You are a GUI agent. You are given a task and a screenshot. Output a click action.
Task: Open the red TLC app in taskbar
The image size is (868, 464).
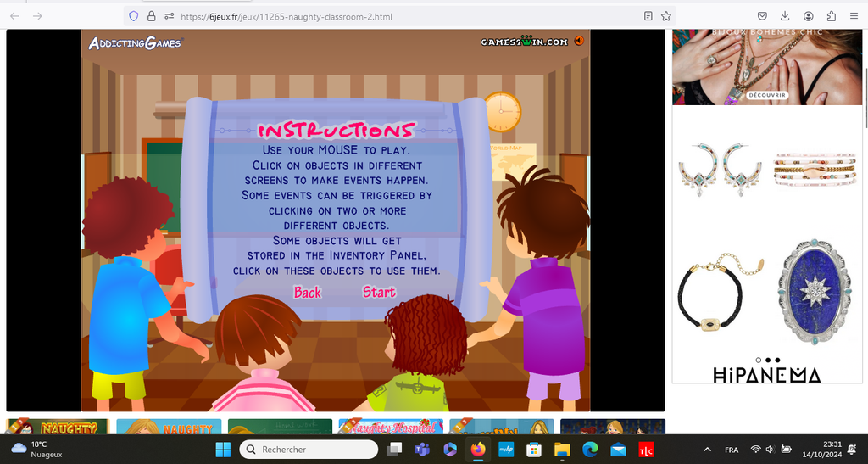click(x=646, y=449)
